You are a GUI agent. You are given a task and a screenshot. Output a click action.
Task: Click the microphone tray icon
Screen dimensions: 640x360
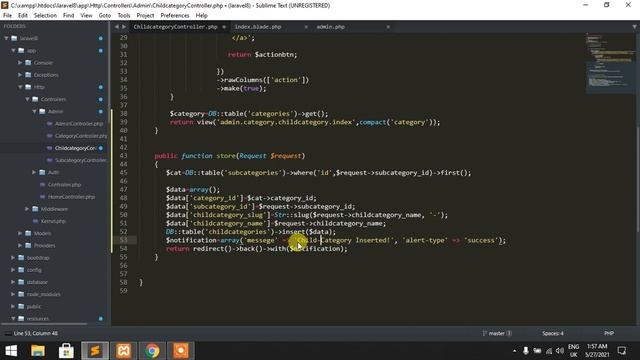526,351
